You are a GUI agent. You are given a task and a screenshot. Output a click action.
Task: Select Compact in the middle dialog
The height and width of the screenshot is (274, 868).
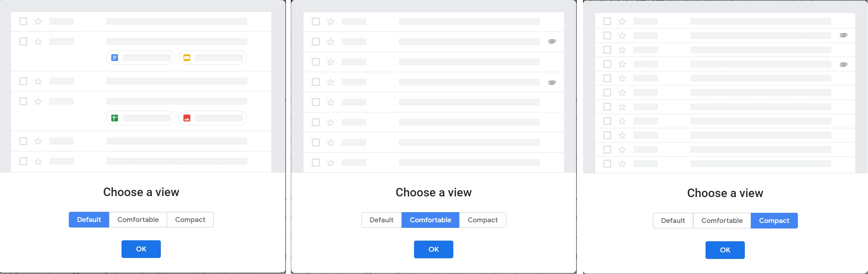[x=482, y=220]
